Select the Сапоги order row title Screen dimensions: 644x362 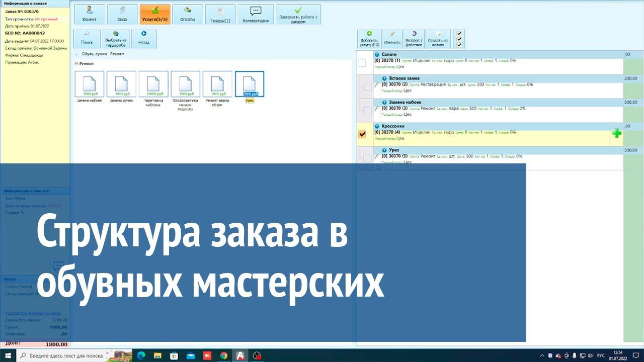pyautogui.click(x=389, y=54)
